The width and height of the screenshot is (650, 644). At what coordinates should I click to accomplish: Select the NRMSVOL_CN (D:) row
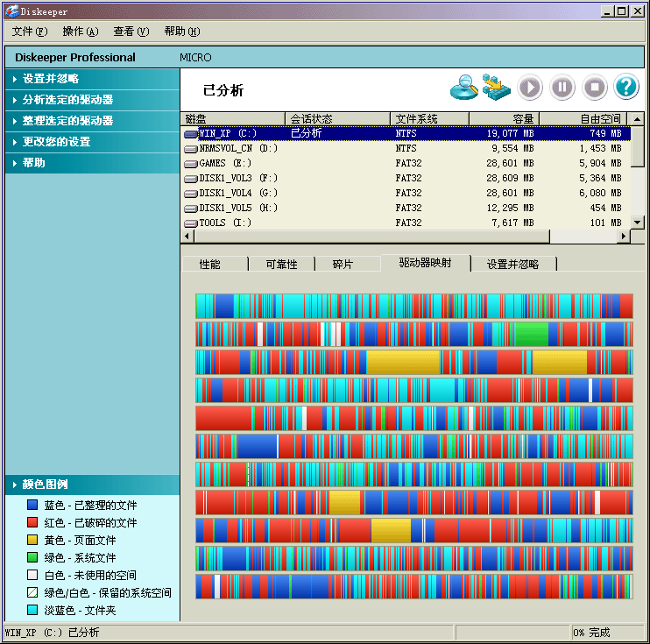tap(406, 148)
